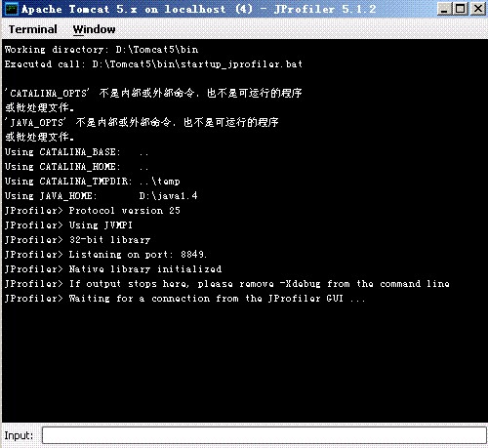Click 'Using JAVA_HOME: D:\java1.4' line
Image resolution: width=488 pixels, height=448 pixels.
click(101, 196)
